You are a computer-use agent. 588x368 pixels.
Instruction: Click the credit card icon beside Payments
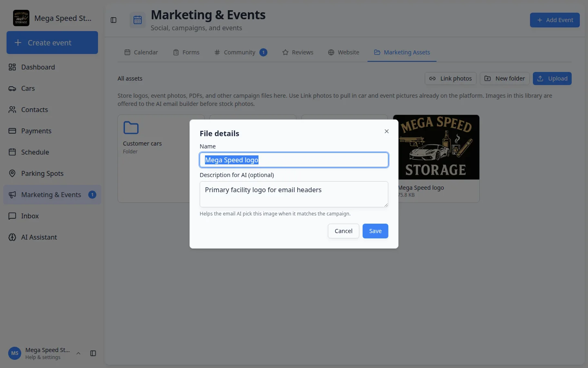pyautogui.click(x=12, y=131)
